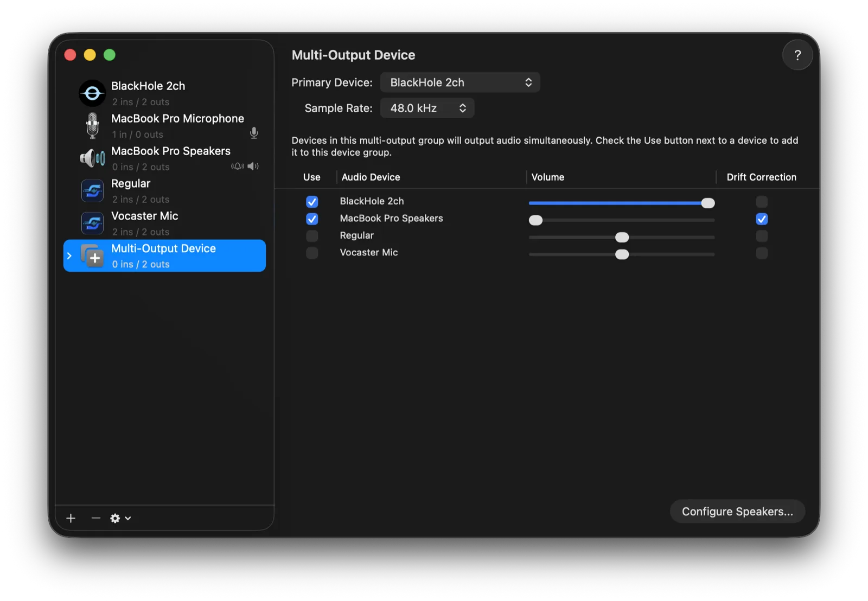
Task: Enable Drift Correction for Vocaster Mic
Action: coord(762,253)
